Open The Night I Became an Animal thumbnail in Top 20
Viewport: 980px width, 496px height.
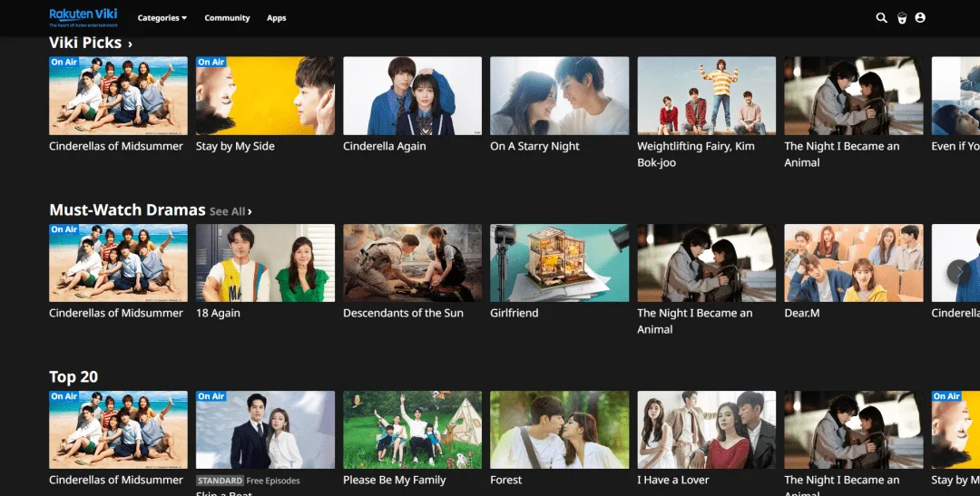pos(854,430)
